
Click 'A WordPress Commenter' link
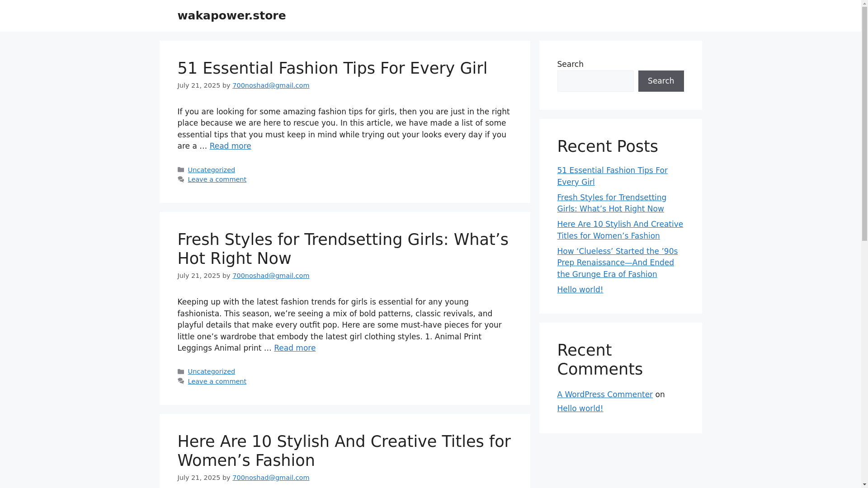coord(605,394)
